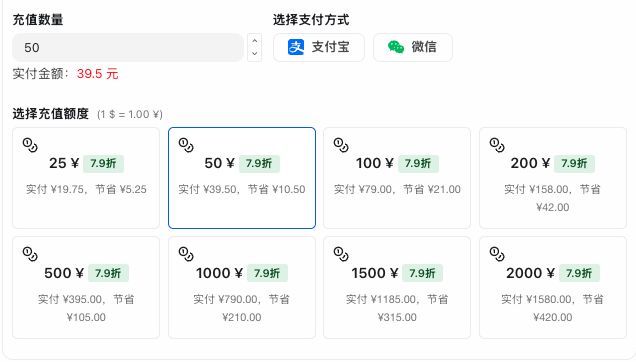Click the coin icon on 500 ¥ card
The width and height of the screenshot is (636, 362).
point(30,254)
